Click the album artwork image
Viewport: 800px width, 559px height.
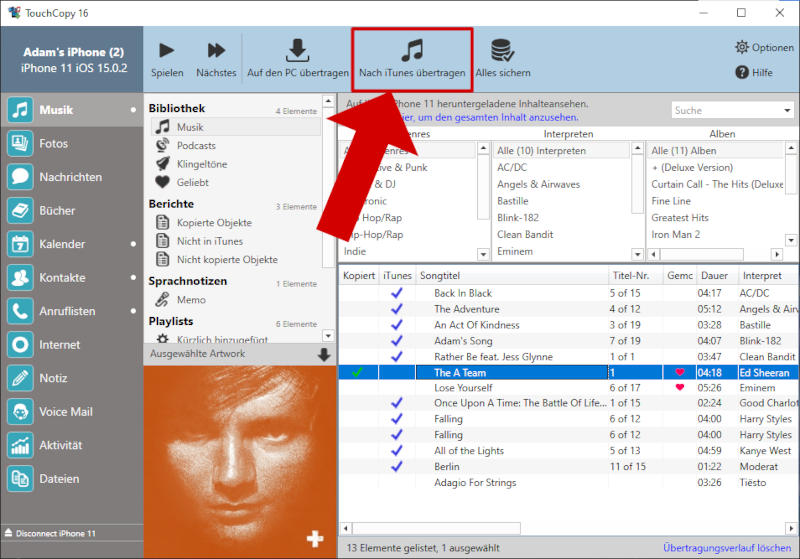240,462
